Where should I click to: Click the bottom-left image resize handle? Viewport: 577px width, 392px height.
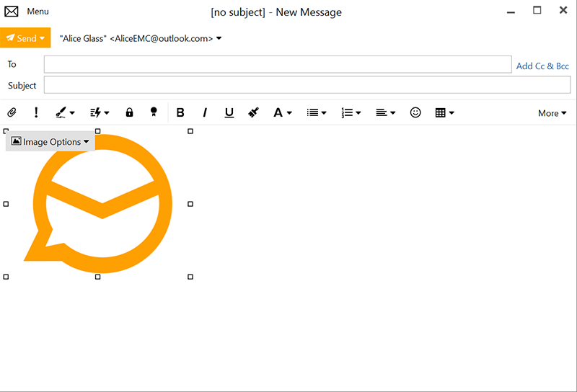6,277
